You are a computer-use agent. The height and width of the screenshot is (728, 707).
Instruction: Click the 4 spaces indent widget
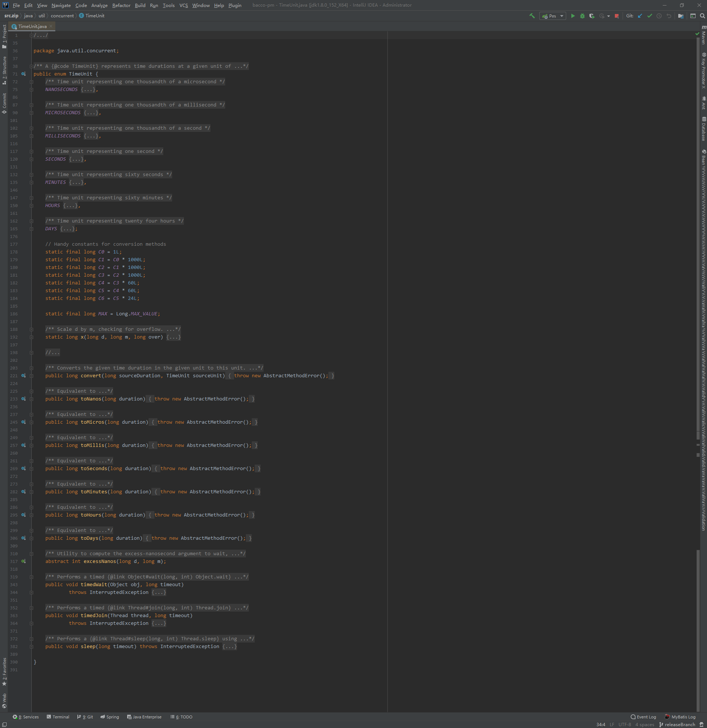[x=645, y=725]
